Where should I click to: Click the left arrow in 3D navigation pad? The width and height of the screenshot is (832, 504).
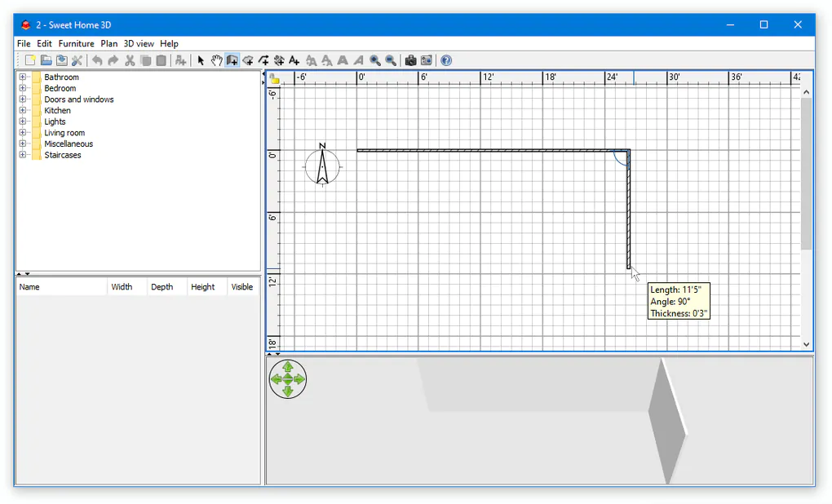coord(276,379)
